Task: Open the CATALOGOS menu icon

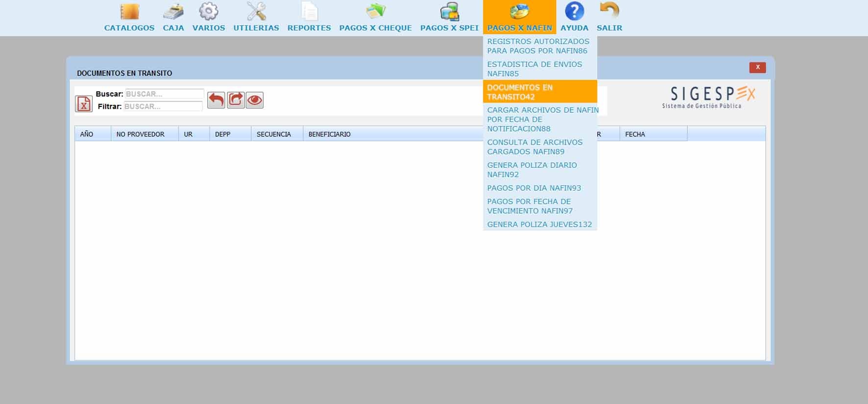Action: tap(129, 11)
